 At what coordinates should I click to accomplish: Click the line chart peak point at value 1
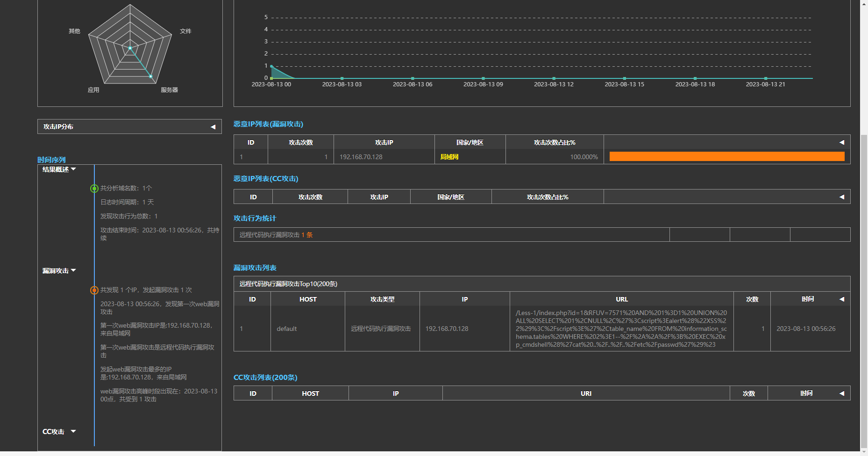[x=271, y=66]
